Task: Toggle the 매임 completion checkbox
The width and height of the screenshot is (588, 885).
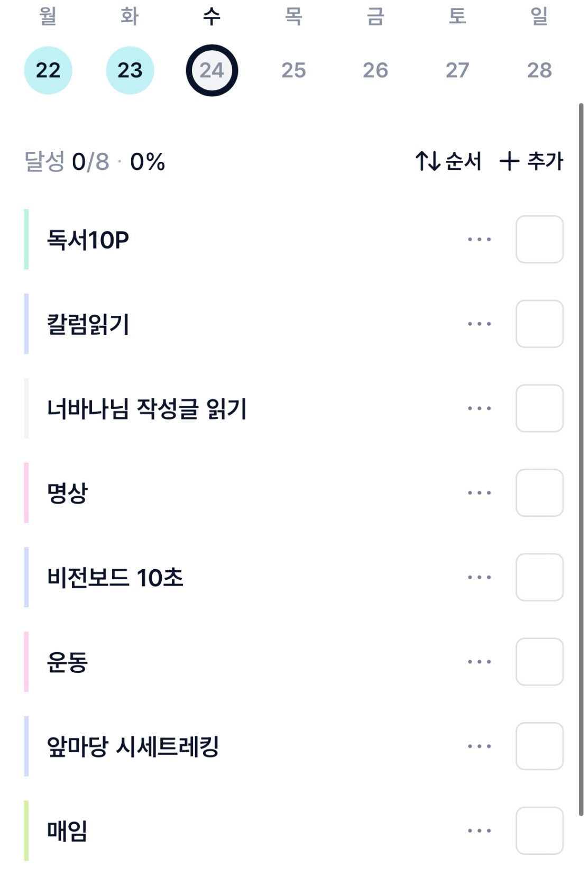Action: click(539, 831)
